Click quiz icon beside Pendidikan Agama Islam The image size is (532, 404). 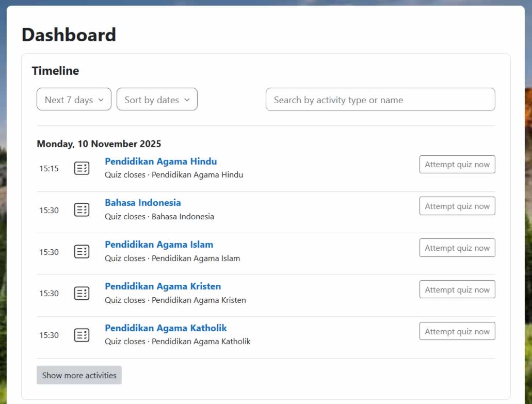[x=82, y=251]
